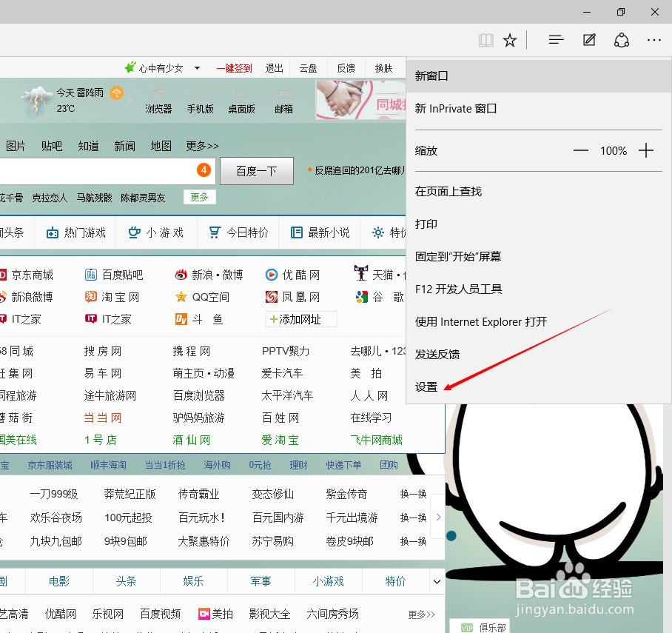Click the green 更多 hot-words button
Image resolution: width=672 pixels, height=633 pixels.
[x=199, y=197]
